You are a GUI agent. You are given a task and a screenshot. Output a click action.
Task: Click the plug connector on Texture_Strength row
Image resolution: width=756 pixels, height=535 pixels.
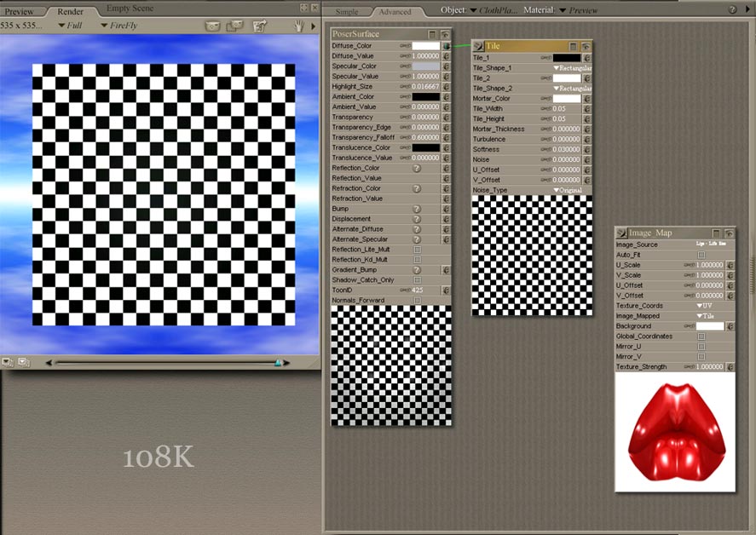(x=730, y=367)
